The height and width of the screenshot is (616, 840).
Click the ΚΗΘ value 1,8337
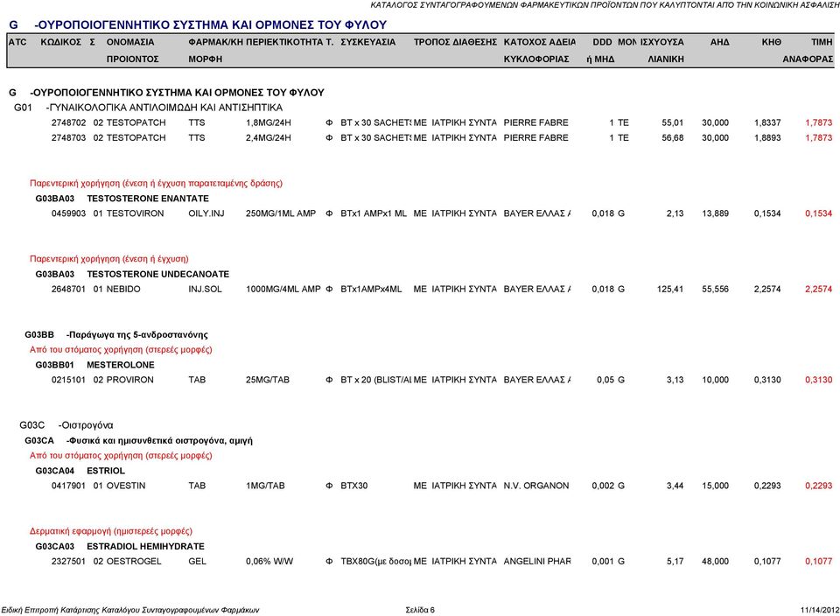pos(767,122)
